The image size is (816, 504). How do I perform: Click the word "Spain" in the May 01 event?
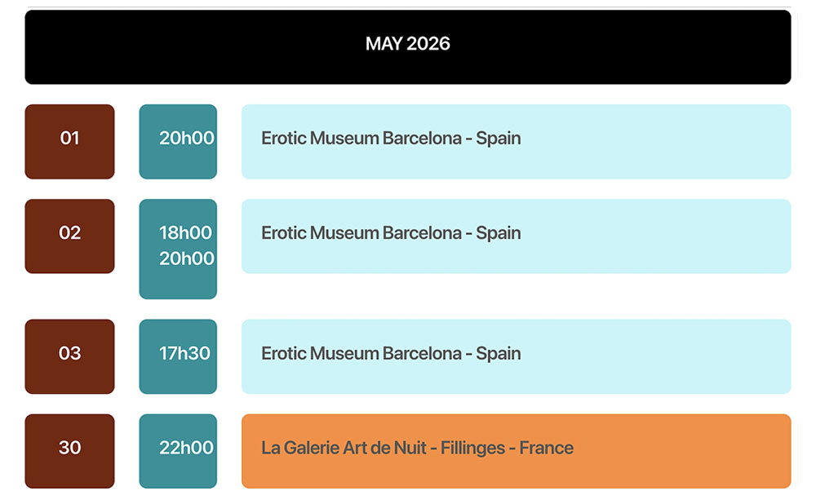click(499, 139)
